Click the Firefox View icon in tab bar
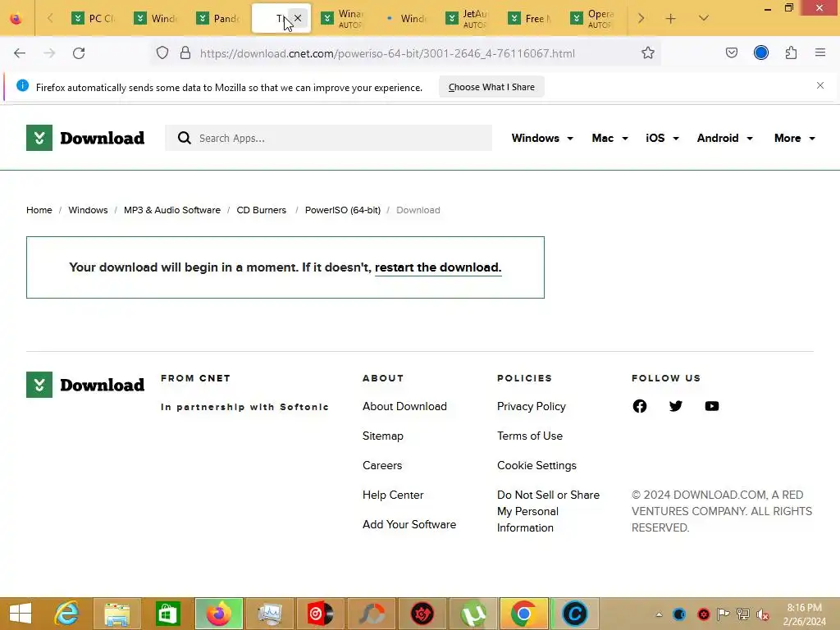 pyautogui.click(x=16, y=18)
